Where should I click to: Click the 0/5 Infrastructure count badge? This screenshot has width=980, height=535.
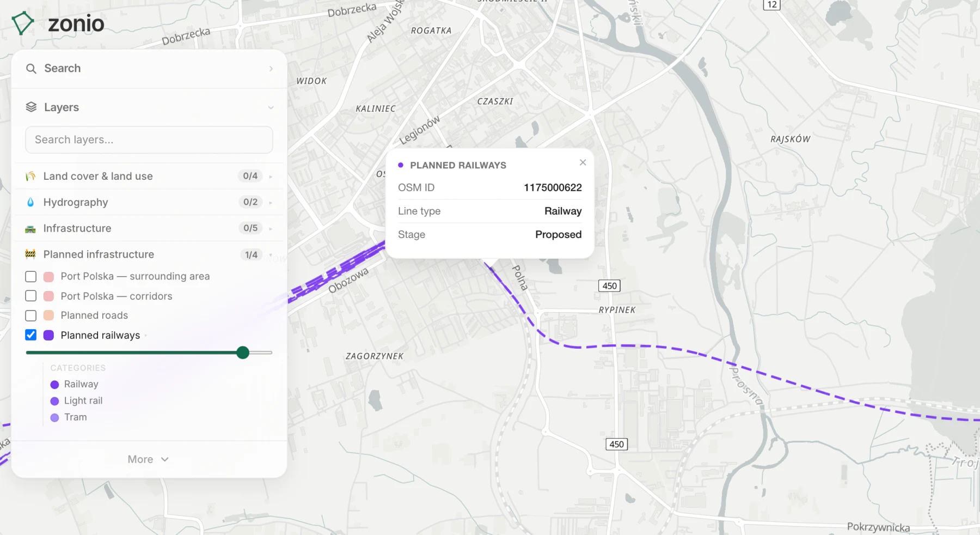coord(250,228)
